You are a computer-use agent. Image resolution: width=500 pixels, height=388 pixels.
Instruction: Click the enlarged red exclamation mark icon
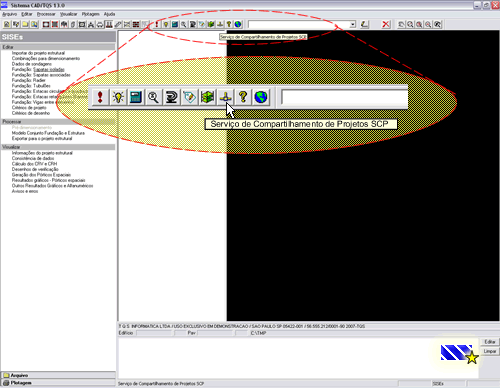[100, 97]
